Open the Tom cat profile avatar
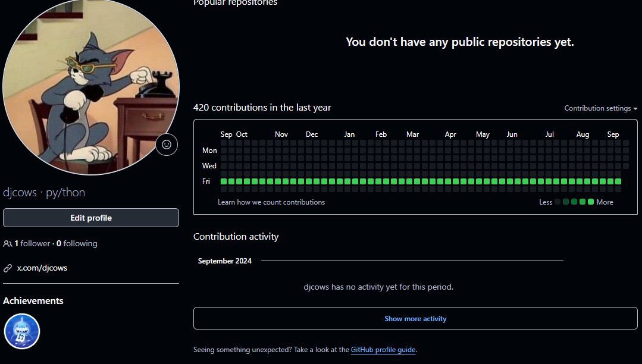Image resolution: width=642 pixels, height=364 pixels. (91, 87)
